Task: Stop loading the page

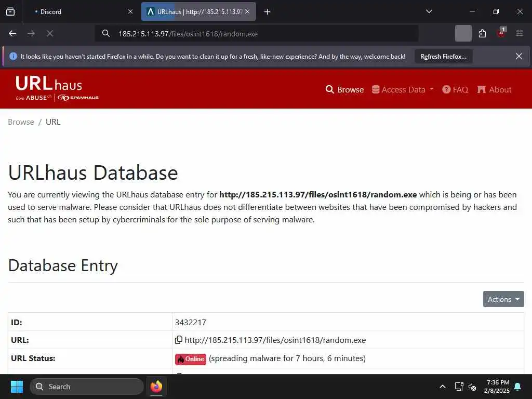Action: click(50, 34)
